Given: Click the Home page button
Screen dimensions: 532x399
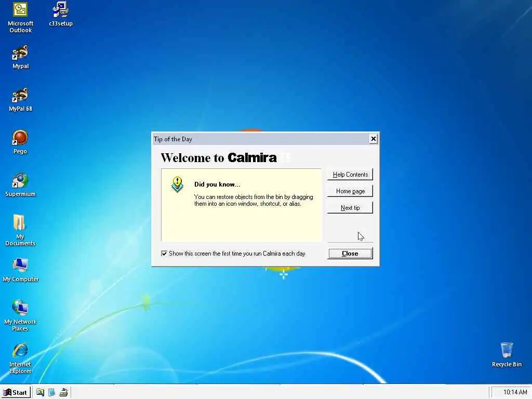Looking at the screenshot, I should tap(350, 191).
